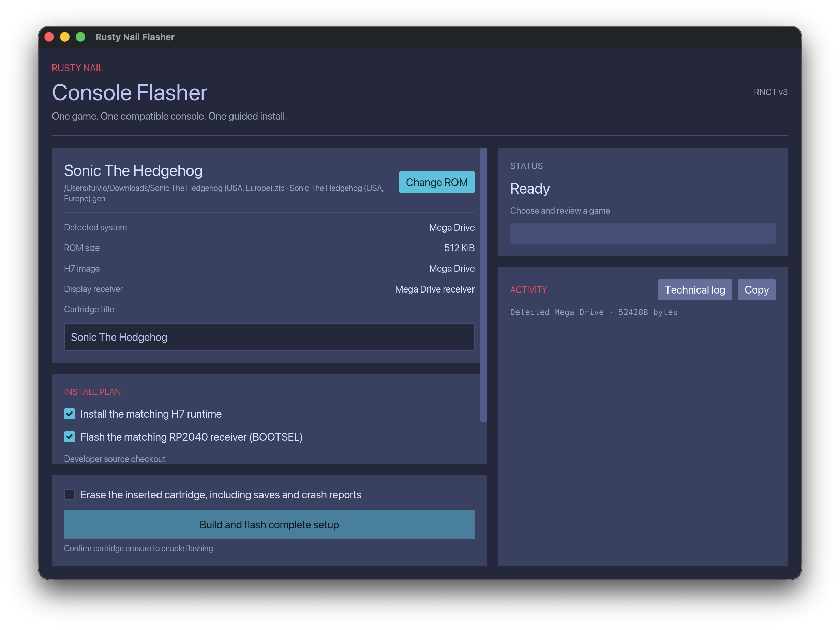Screen dimensions: 840x630
Task: Click the 'INSTALL PLAN' heading
Action: tap(92, 392)
